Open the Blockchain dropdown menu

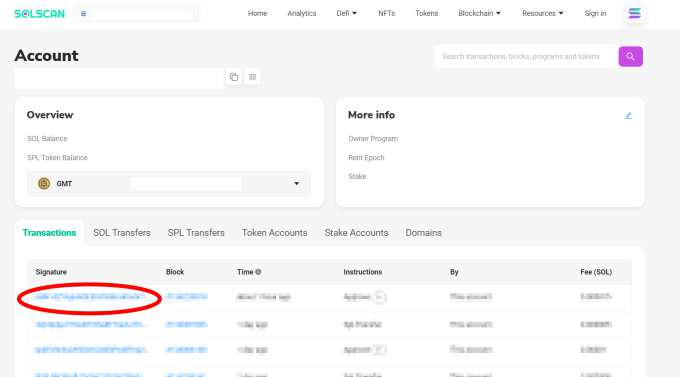pyautogui.click(x=479, y=13)
